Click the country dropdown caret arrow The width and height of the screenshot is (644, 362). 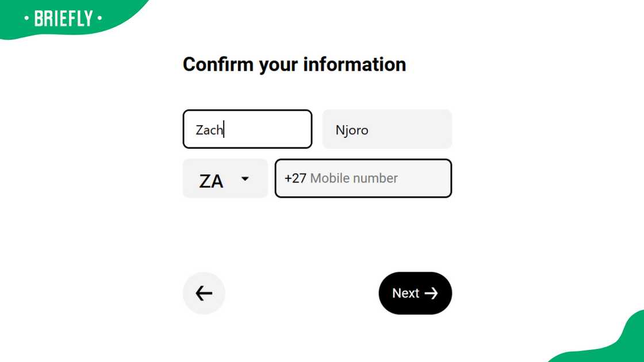coord(245,179)
